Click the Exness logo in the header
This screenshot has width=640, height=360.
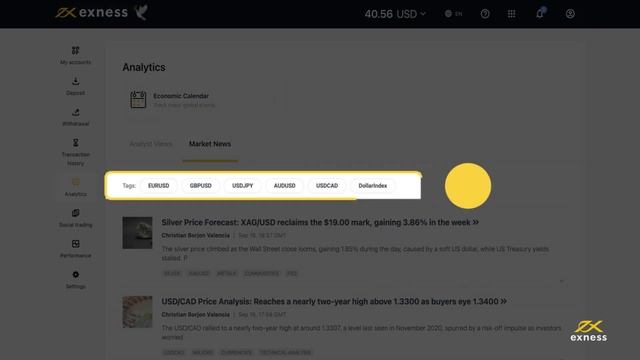click(91, 13)
